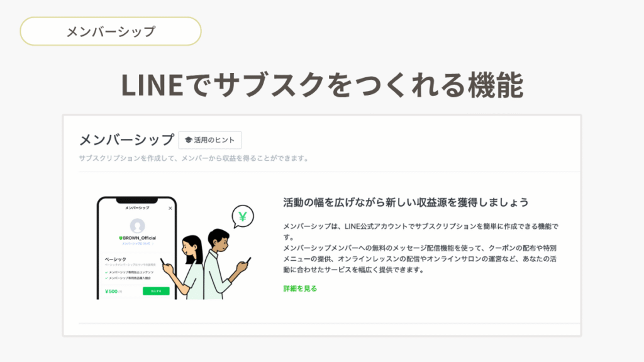
Task: Click the BROWN_Official account name
Action: (139, 238)
